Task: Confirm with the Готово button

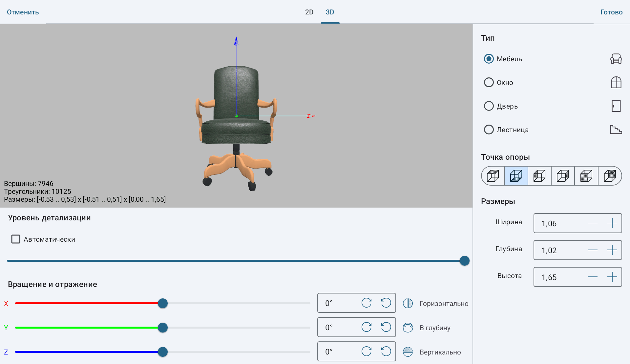Action: [611, 12]
